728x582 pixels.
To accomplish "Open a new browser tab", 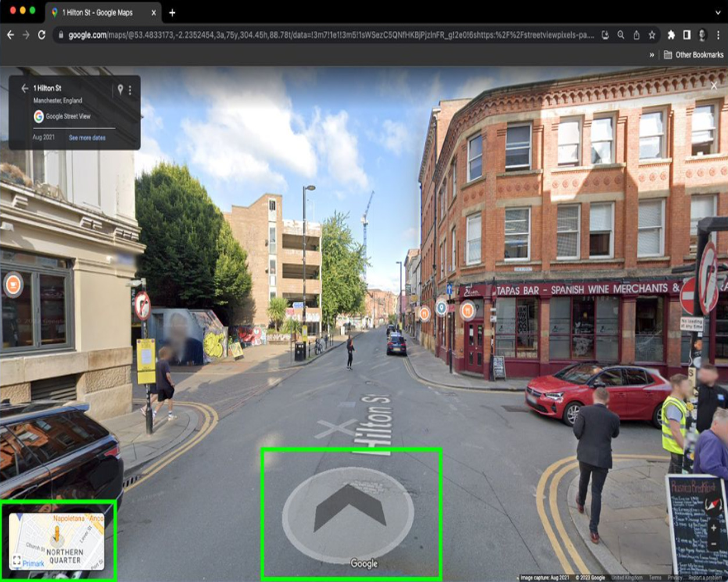I will pyautogui.click(x=172, y=13).
